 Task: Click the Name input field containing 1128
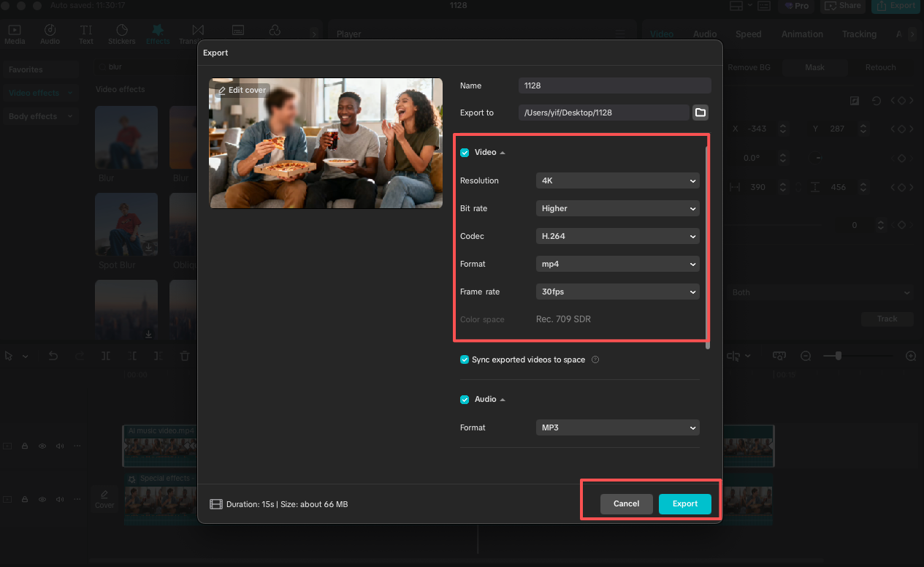pyautogui.click(x=615, y=85)
